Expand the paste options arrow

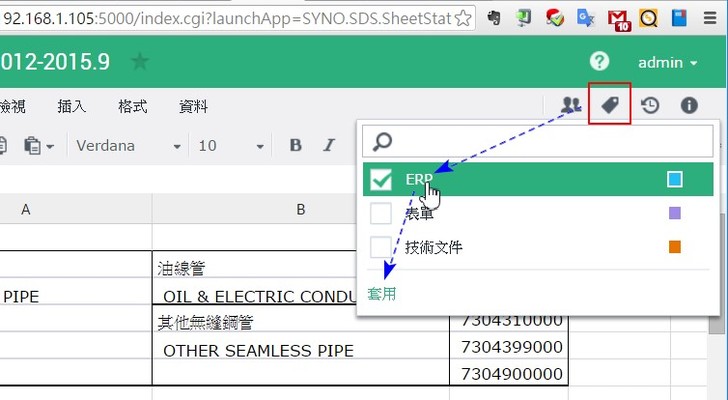pos(50,147)
